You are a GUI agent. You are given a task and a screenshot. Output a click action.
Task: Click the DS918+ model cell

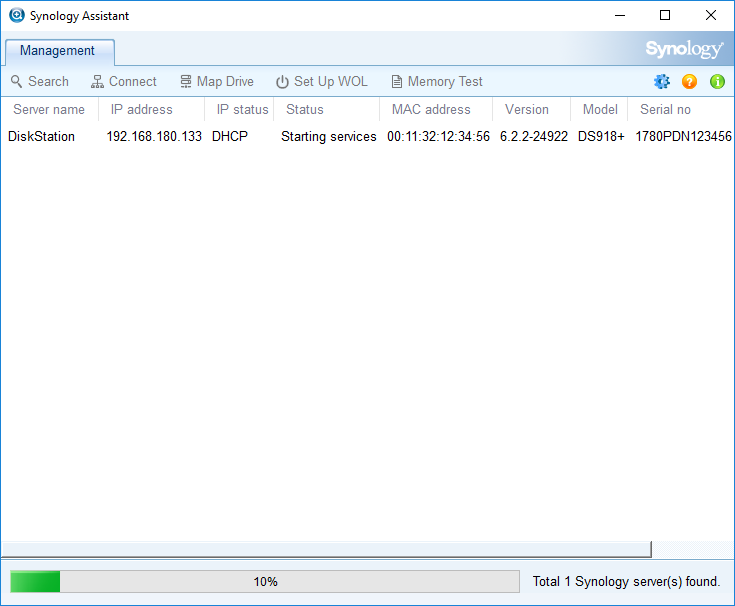[601, 136]
